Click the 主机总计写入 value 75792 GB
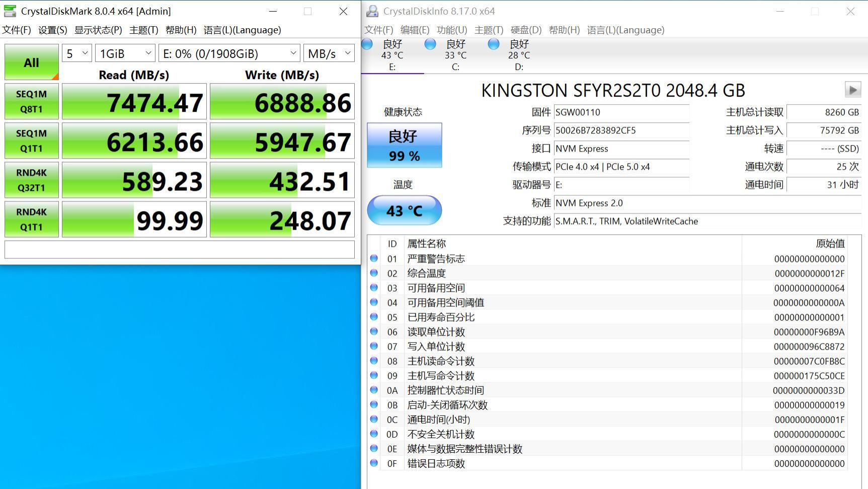Screen dimensions: 868x489 tap(824, 130)
